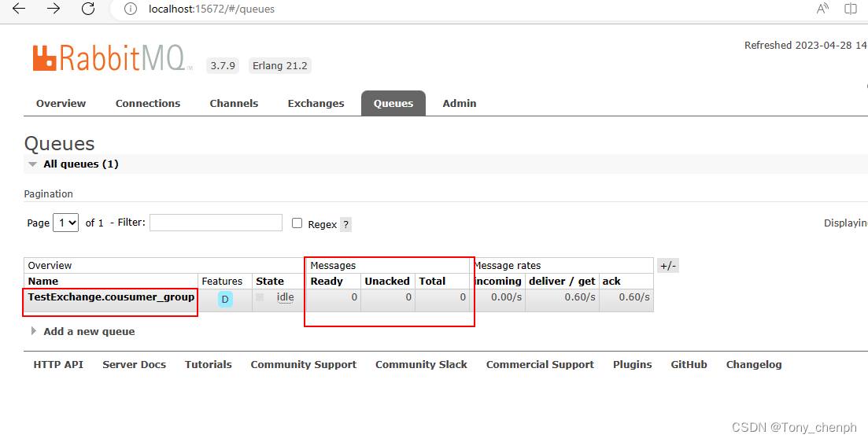
Task: Click the 'idle' state text
Action: tap(285, 297)
